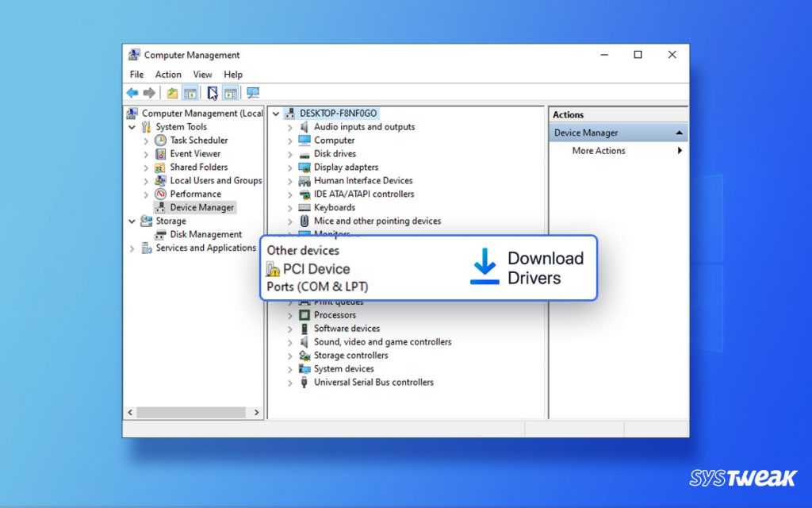Expand the Display adapters category
The image size is (812, 508).
pyautogui.click(x=289, y=167)
